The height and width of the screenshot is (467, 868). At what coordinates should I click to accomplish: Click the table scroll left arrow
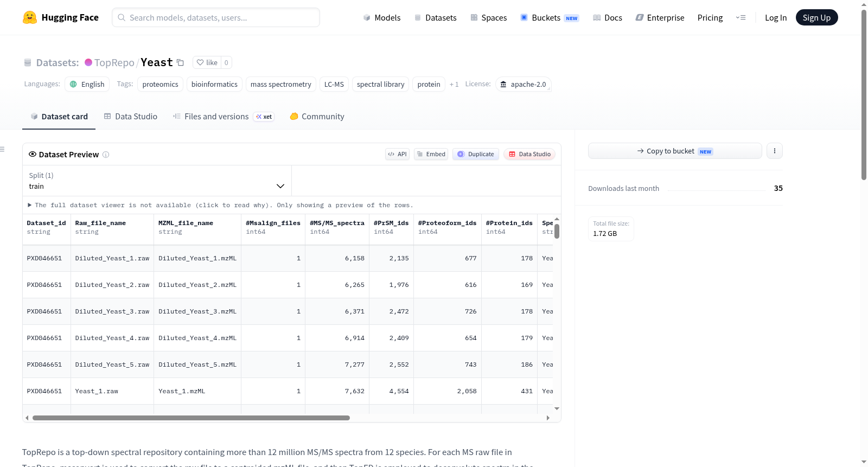click(27, 418)
